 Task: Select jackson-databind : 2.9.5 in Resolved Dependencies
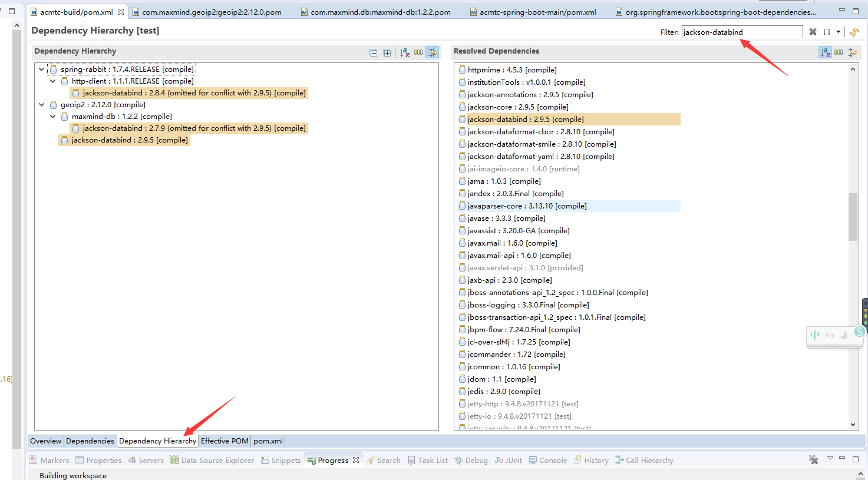pos(569,120)
